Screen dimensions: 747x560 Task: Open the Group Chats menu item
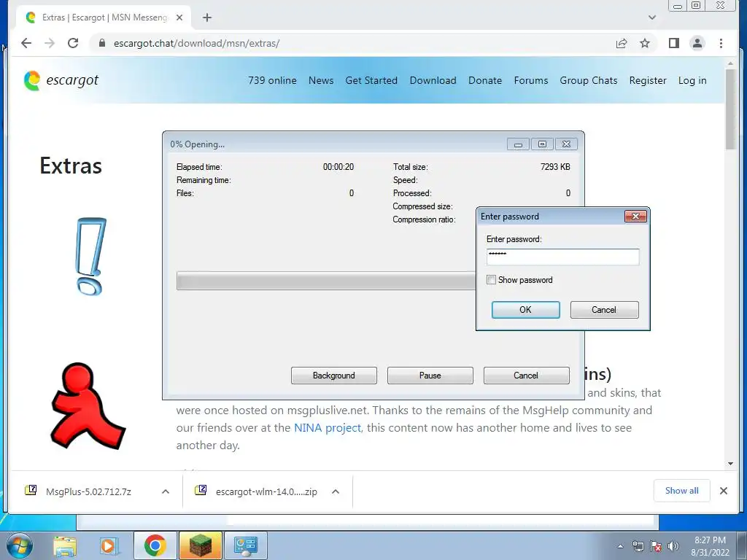click(x=589, y=80)
